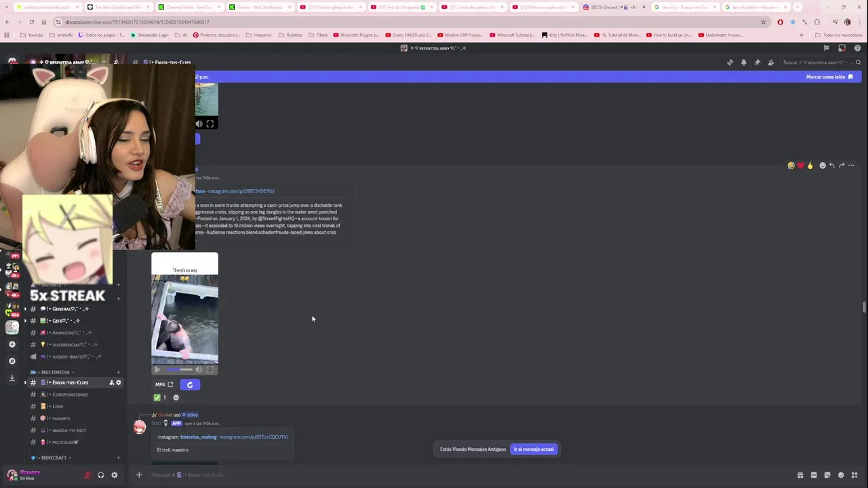Image resolution: width=868 pixels, height=488 pixels.
Task: Open the Discord inbox icon
Action: (x=842, y=48)
